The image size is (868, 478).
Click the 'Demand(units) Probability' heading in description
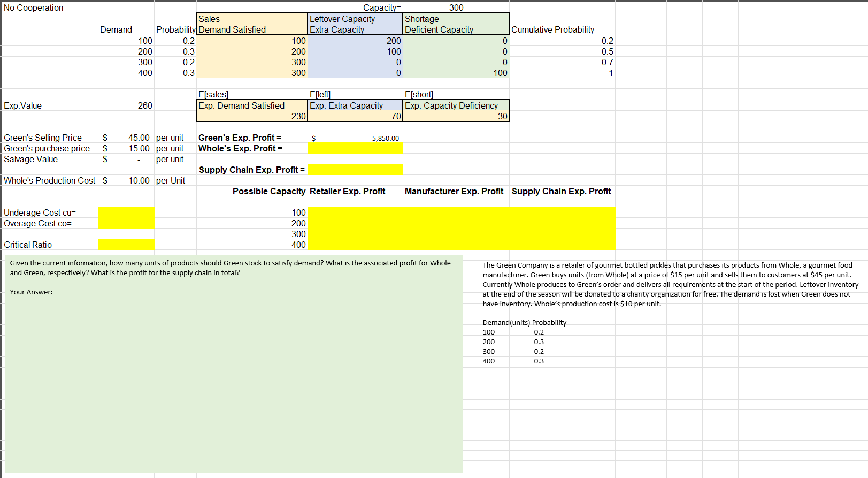[x=524, y=322]
